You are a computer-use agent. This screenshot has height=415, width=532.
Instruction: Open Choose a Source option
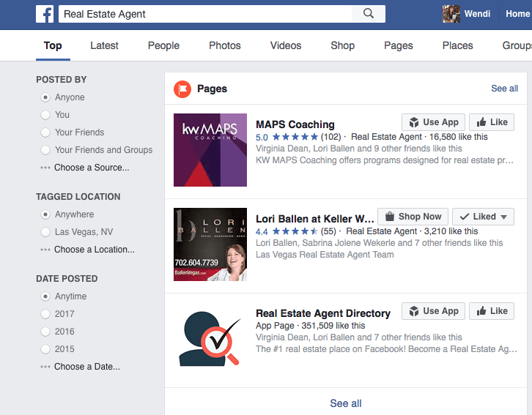pos(92,168)
